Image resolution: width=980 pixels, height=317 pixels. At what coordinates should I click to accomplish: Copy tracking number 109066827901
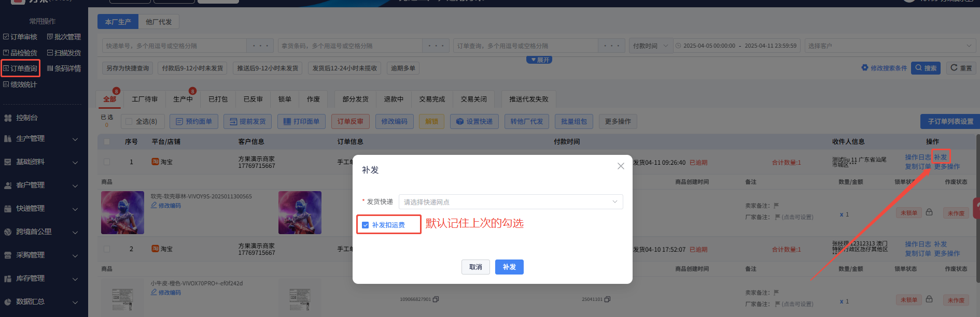pyautogui.click(x=436, y=299)
